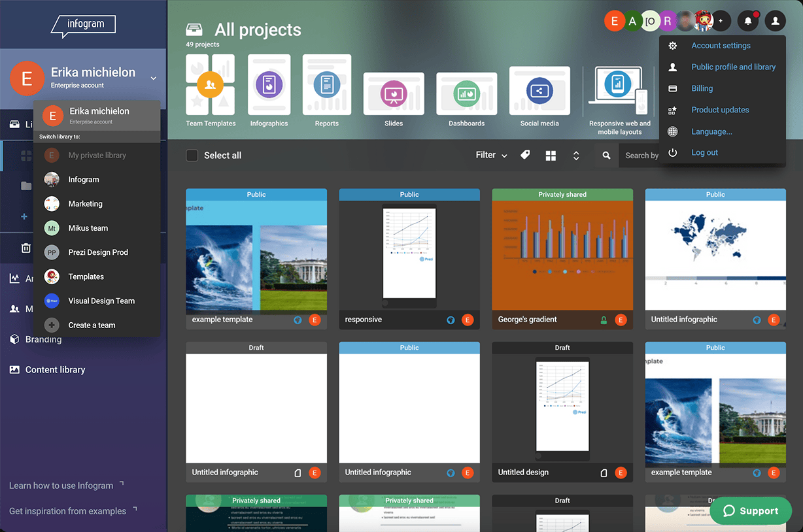Screen dimensions: 803x532
Task: Click the plus add-collaborator button in header
Action: point(721,21)
